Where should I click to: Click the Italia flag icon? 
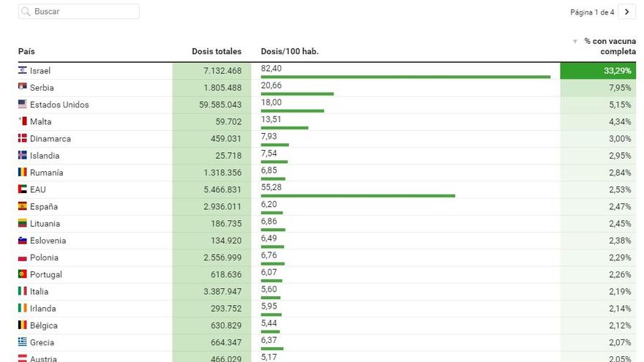23,291
